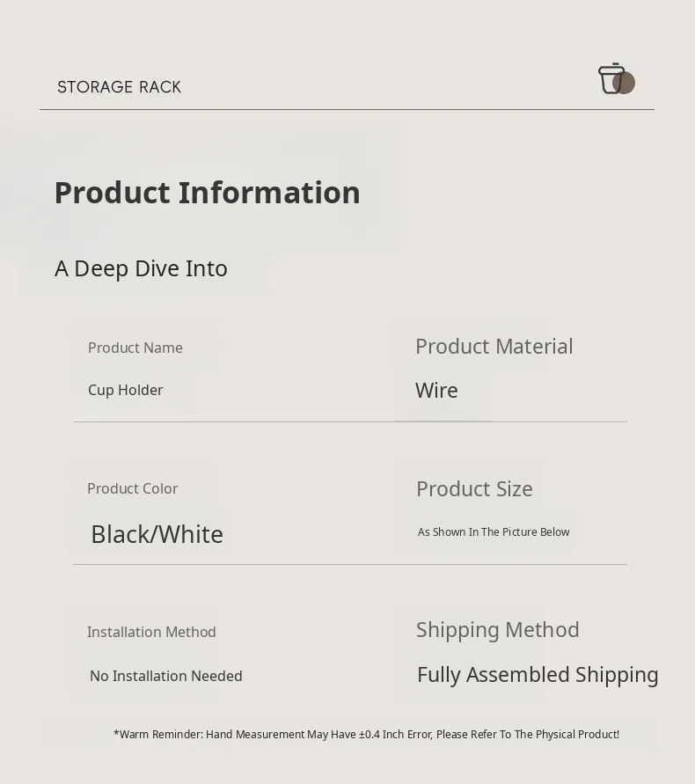The width and height of the screenshot is (695, 784).
Task: Click the Product Material label
Action: (494, 347)
